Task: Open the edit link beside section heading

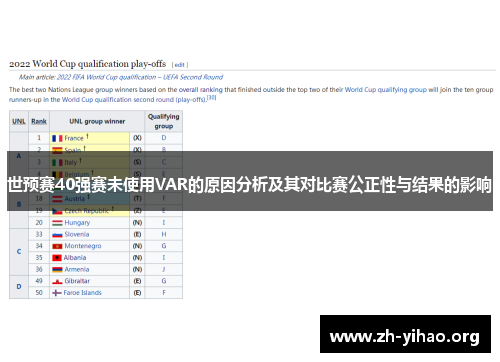Action: (180, 65)
